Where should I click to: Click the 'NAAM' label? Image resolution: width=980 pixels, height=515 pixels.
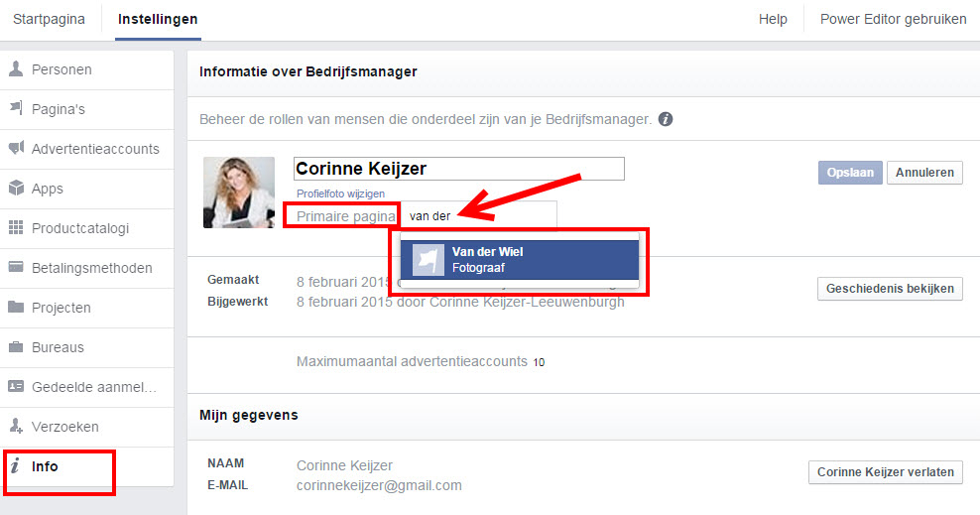[x=225, y=463]
